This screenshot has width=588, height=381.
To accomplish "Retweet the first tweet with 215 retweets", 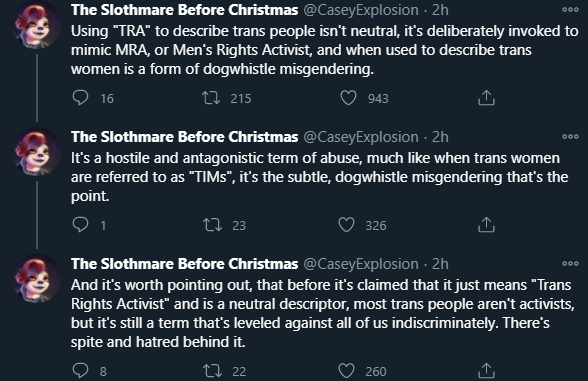I will click(x=211, y=98).
